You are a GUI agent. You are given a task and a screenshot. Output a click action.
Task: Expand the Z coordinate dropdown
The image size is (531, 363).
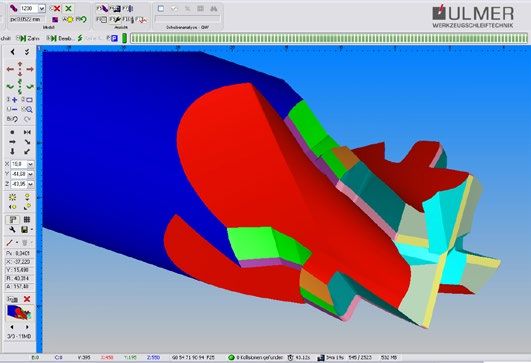click(30, 184)
